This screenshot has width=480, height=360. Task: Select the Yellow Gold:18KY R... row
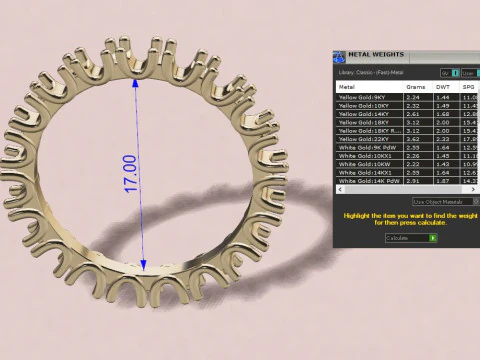[407, 131]
